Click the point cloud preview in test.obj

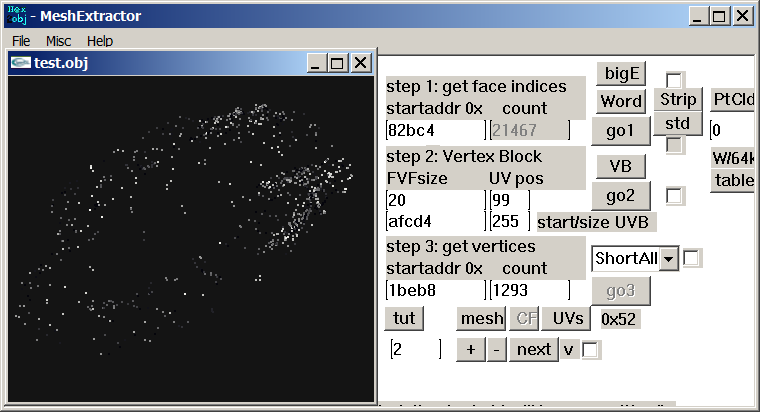pyautogui.click(x=191, y=238)
